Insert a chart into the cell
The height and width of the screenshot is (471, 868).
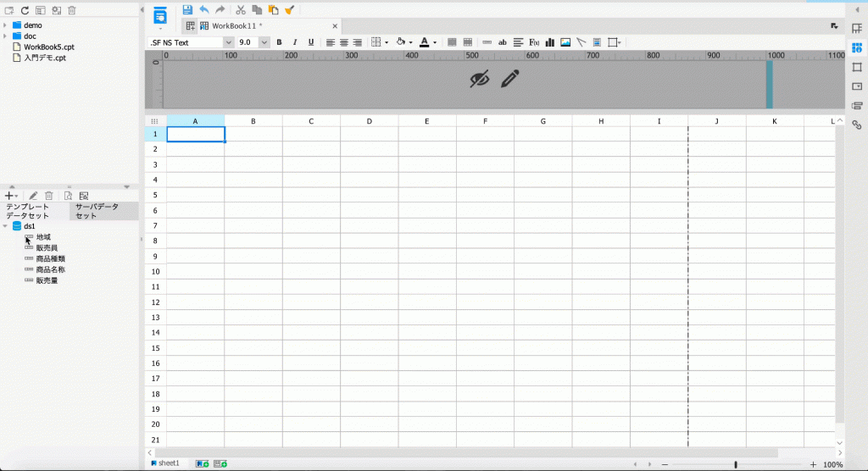coord(549,42)
